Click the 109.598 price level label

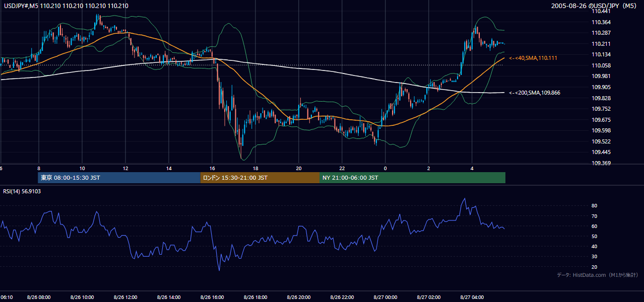coord(601,130)
